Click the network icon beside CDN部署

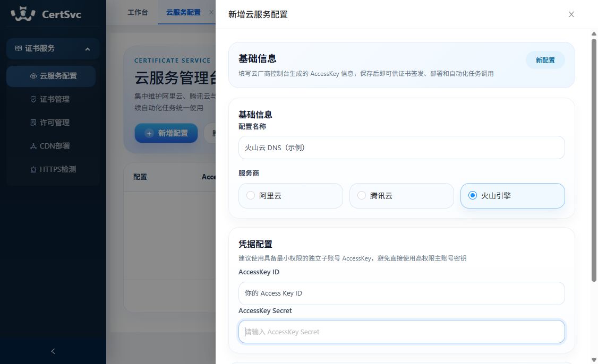pos(33,145)
